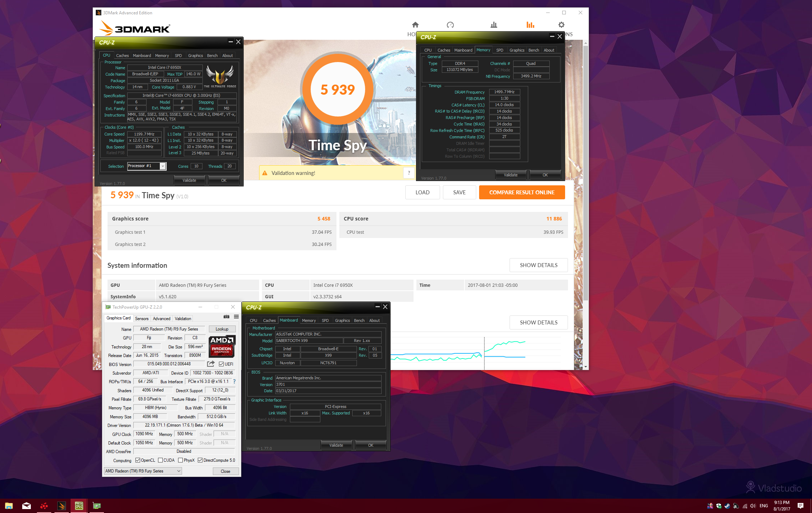The width and height of the screenshot is (812, 513).
Task: Click the AMD Radeon logo in GPU-Z
Action: (222, 346)
